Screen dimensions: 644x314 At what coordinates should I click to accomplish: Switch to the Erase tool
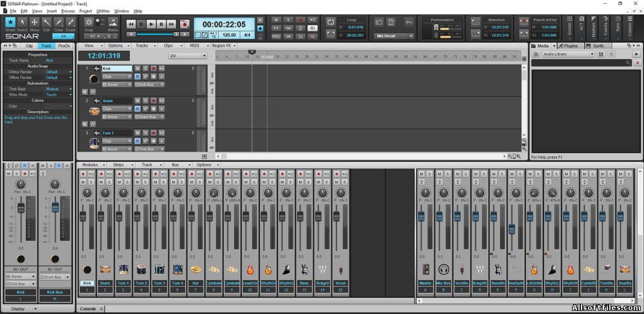[71, 22]
